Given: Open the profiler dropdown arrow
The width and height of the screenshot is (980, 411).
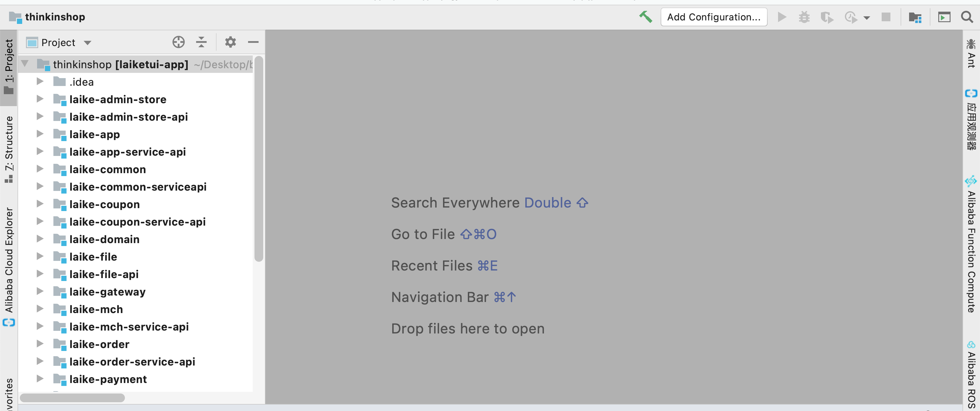Looking at the screenshot, I should pyautogui.click(x=867, y=17).
